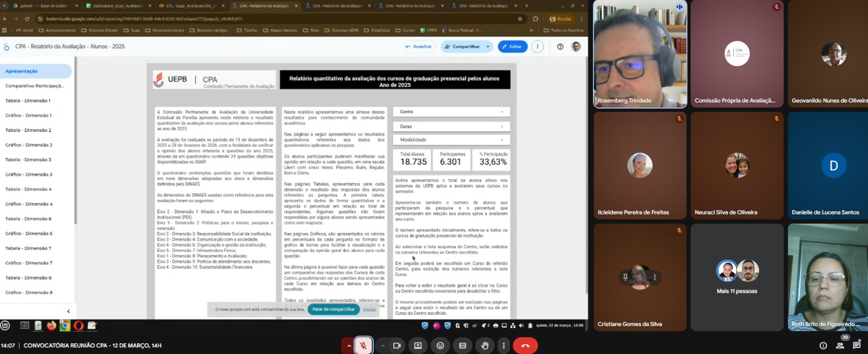Open the Looker Studio help icon

pos(560,47)
